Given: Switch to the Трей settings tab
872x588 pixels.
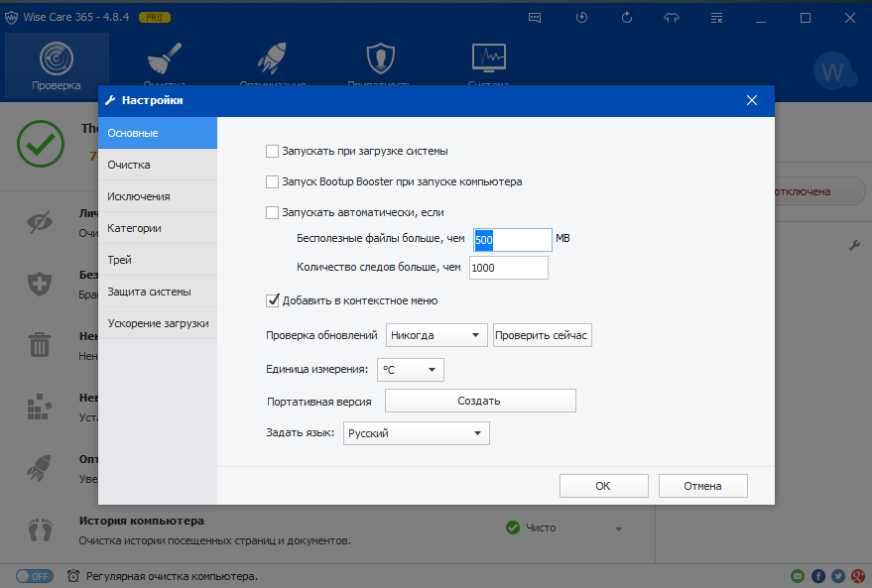Looking at the screenshot, I should tap(158, 260).
